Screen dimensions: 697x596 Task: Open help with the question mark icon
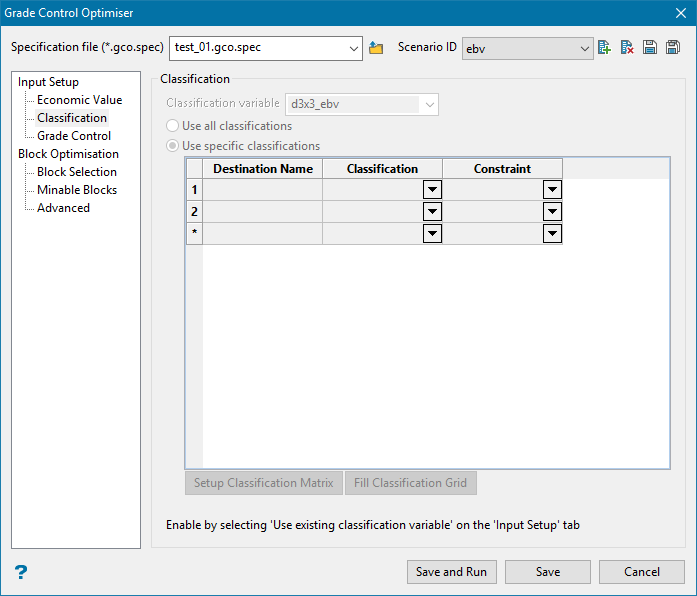(21, 572)
